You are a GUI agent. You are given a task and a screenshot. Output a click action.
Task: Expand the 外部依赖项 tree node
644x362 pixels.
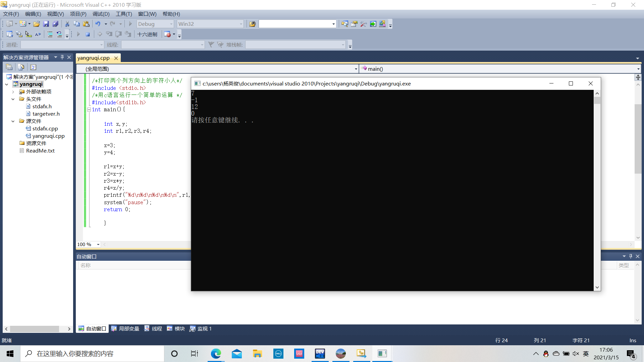click(13, 92)
